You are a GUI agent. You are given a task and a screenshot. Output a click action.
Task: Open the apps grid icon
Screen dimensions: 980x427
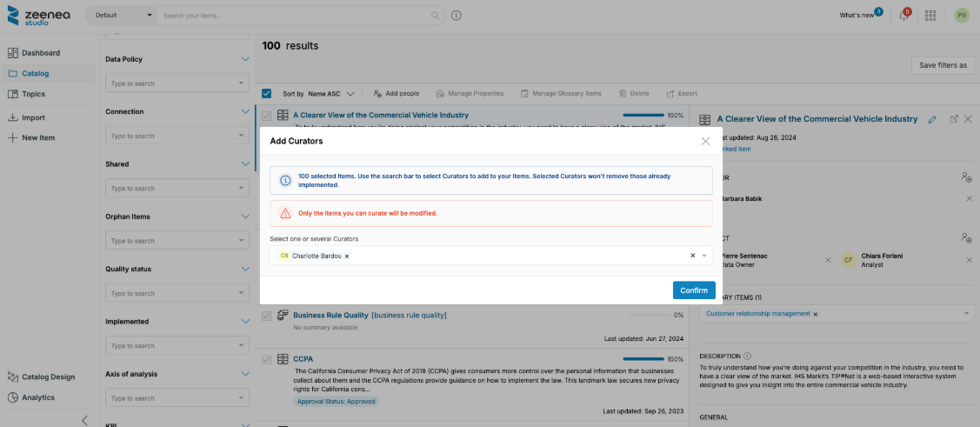930,16
